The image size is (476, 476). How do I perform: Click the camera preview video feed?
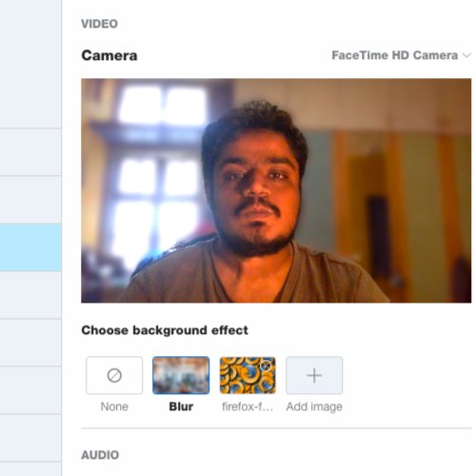click(x=276, y=190)
